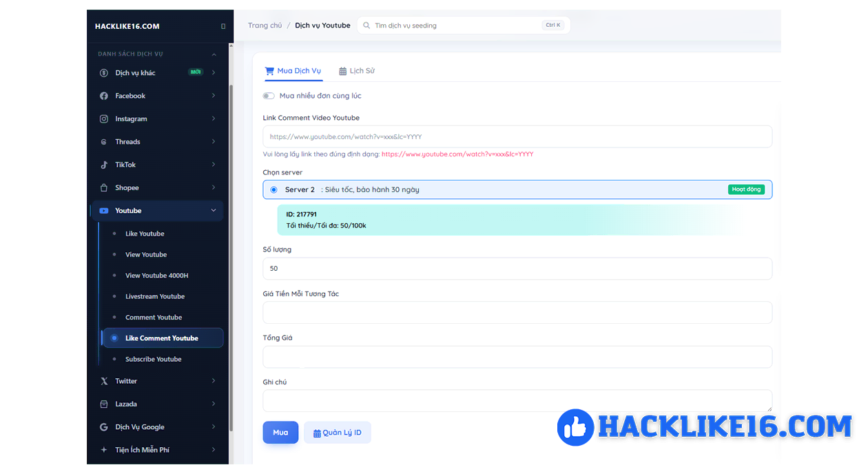Open Subscribe Youtube service
The image size is (868, 474).
pyautogui.click(x=154, y=359)
